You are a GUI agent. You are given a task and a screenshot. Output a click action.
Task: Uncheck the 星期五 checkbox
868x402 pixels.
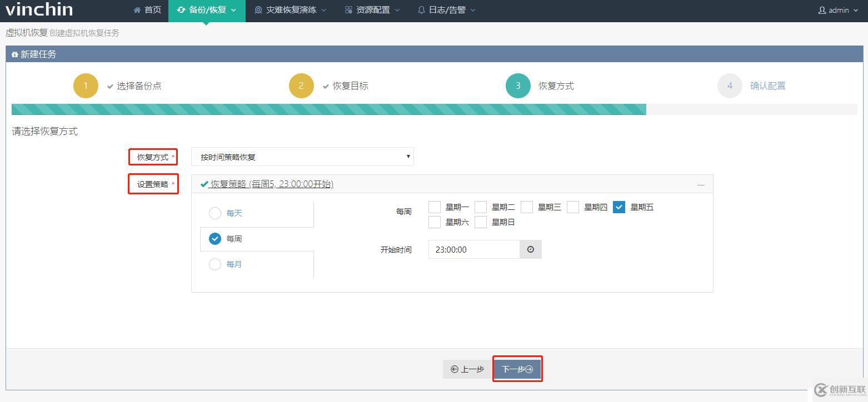coord(619,207)
